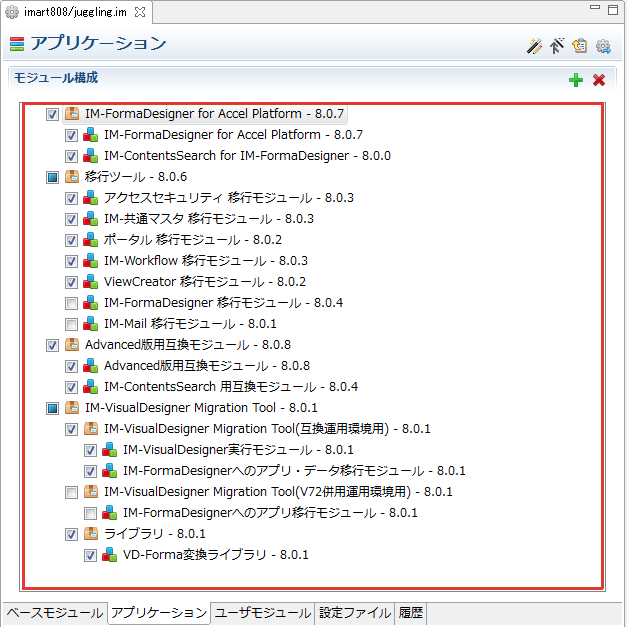Click module icon of ViewCreator 移行モジュール
The width and height of the screenshot is (627, 627).
click(x=91, y=282)
